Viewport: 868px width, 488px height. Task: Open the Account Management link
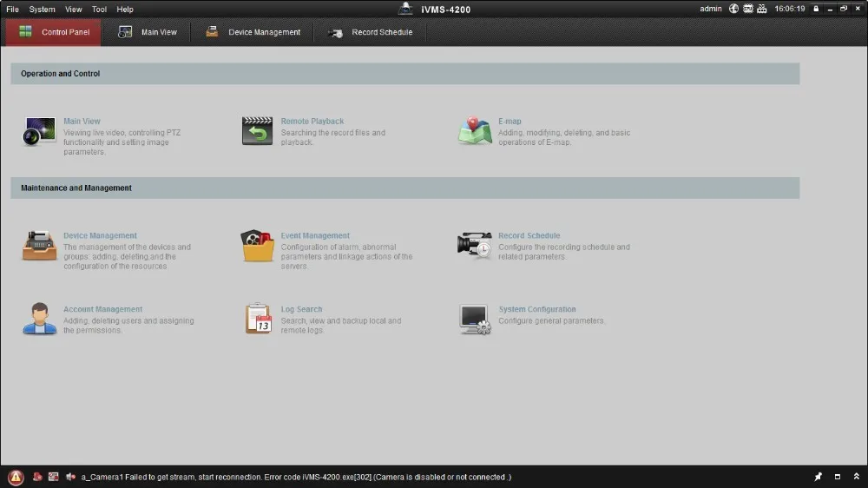pos(103,309)
